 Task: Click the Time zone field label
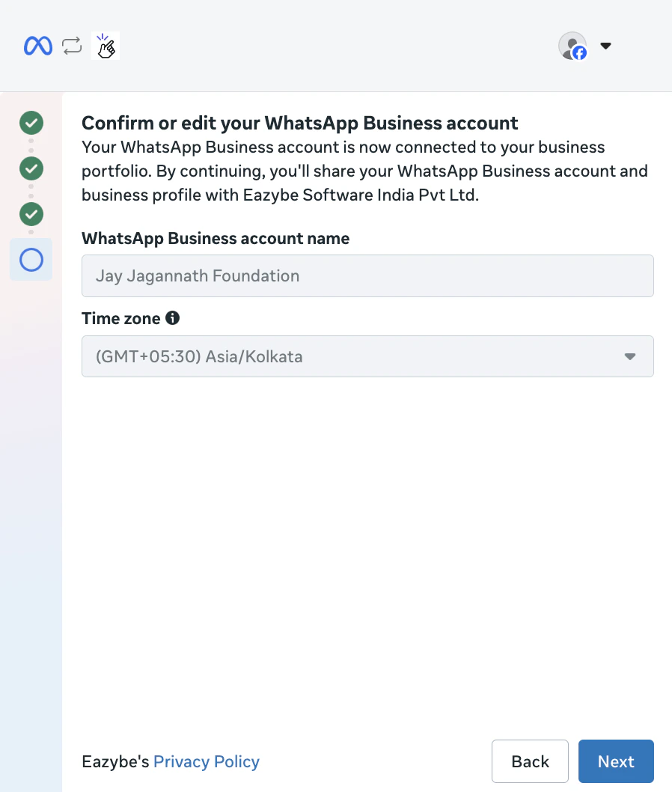(x=121, y=318)
